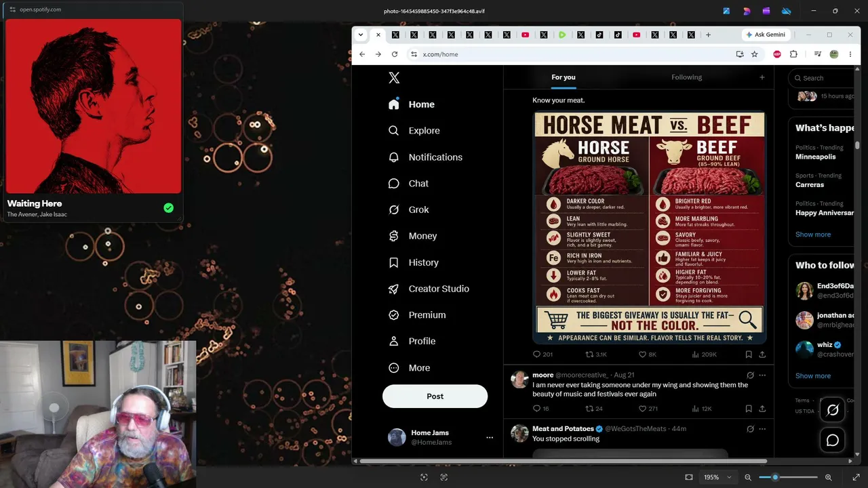The height and width of the screenshot is (488, 868).
Task: Open Chat in the X sidebar
Action: click(x=408, y=184)
